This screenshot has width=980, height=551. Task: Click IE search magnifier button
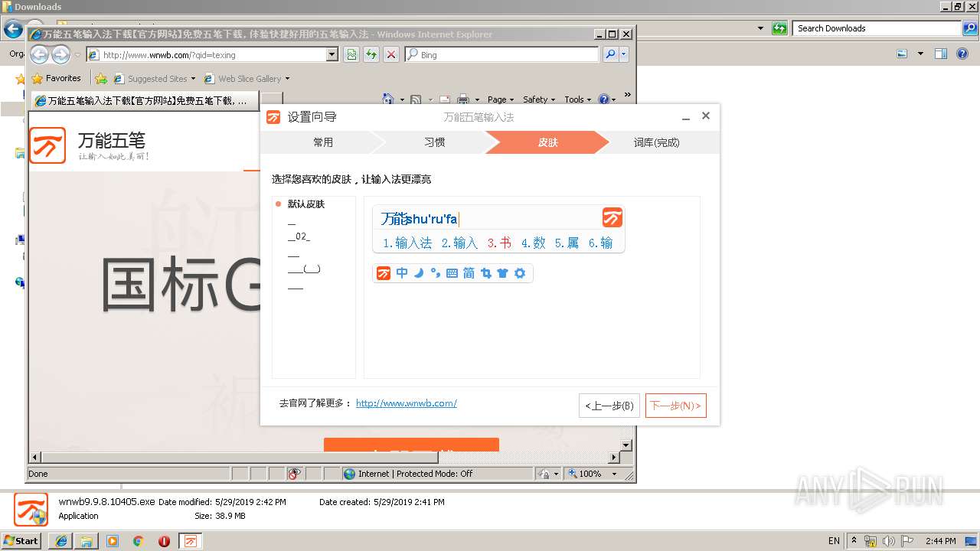click(x=610, y=54)
